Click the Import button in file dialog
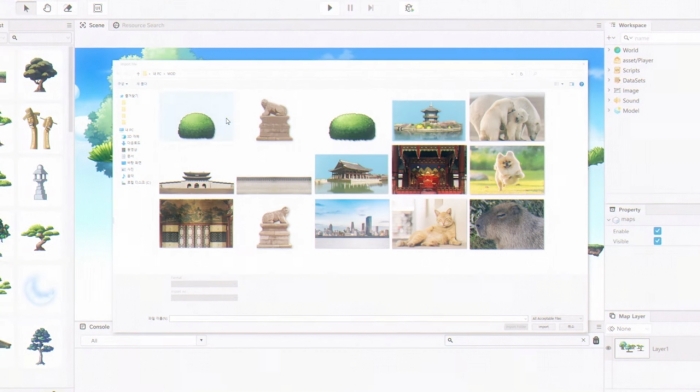The width and height of the screenshot is (700, 392). coord(543,327)
